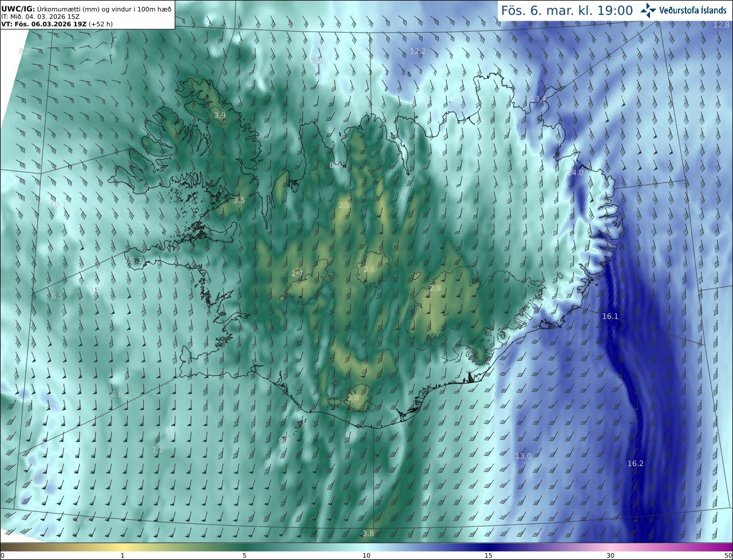Screen dimensions: 733x560
Task: Click the 7.1 value on the map
Action: click(157, 449)
